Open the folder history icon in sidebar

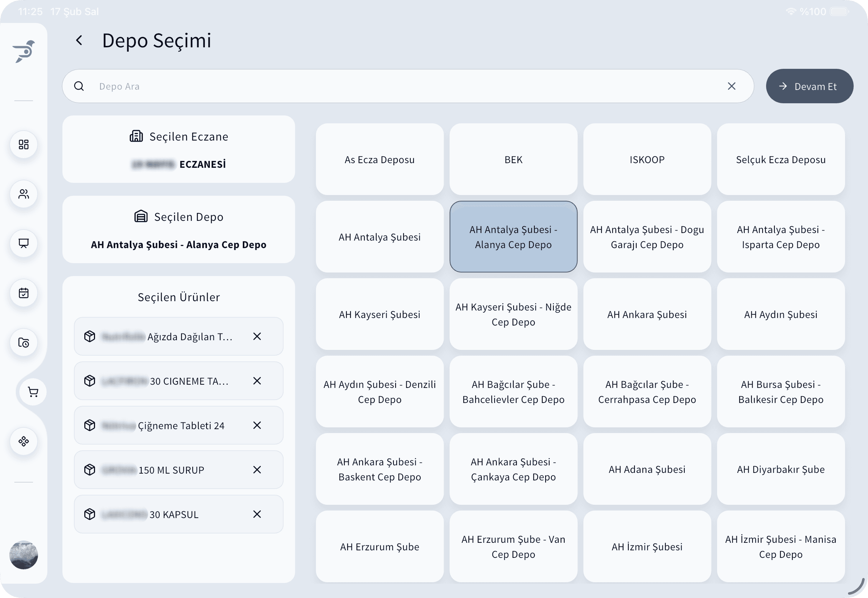point(24,342)
